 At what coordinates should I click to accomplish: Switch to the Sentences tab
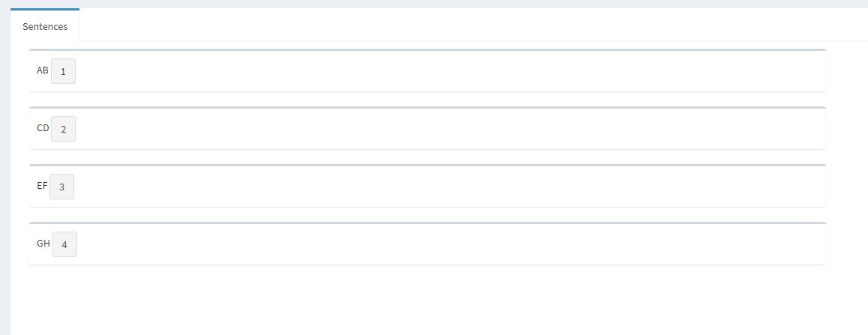45,26
